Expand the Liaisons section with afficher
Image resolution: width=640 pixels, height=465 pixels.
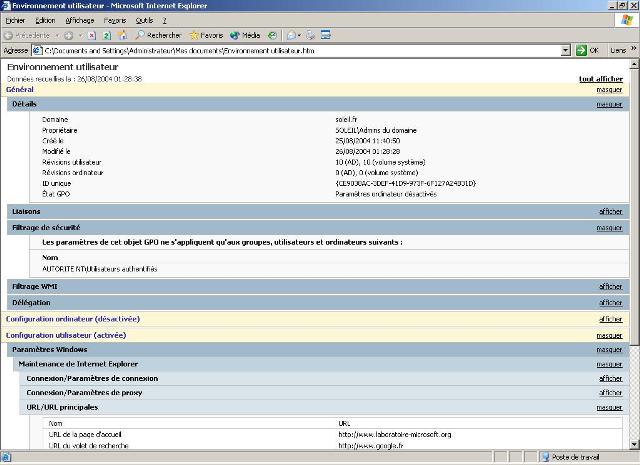tap(610, 211)
